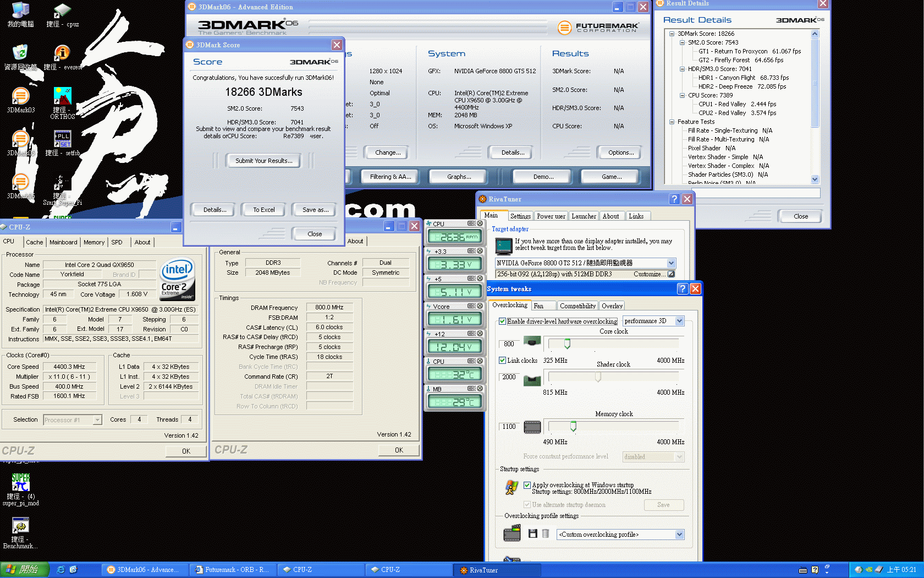Collapse the HDR/SM3.0 Score tree node
924x578 pixels.
[682, 69]
